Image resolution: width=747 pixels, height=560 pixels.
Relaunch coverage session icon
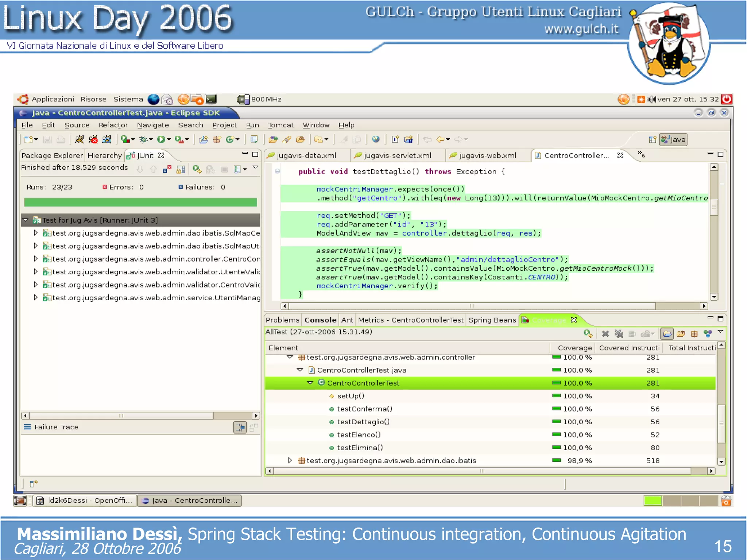tap(588, 333)
